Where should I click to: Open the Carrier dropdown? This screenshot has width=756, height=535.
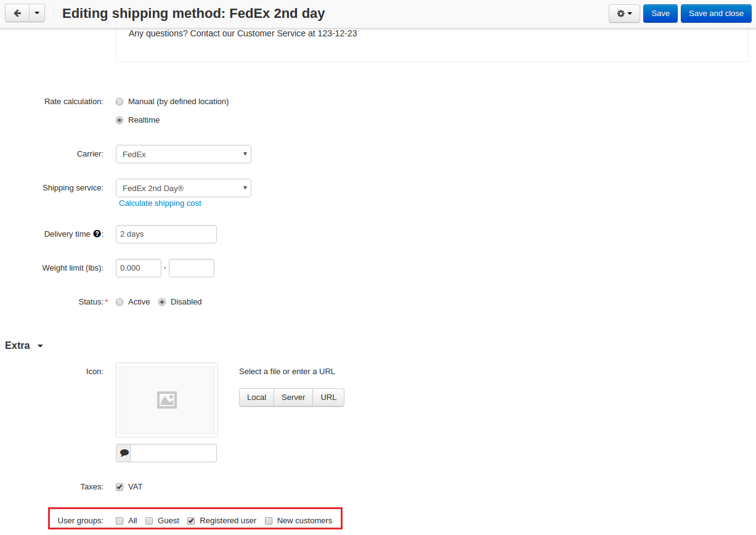coord(184,154)
